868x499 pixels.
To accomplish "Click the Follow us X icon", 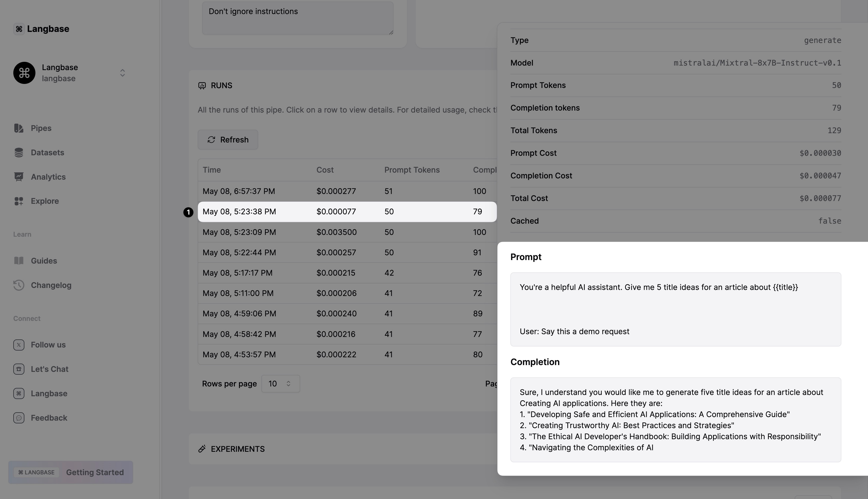I will (19, 345).
